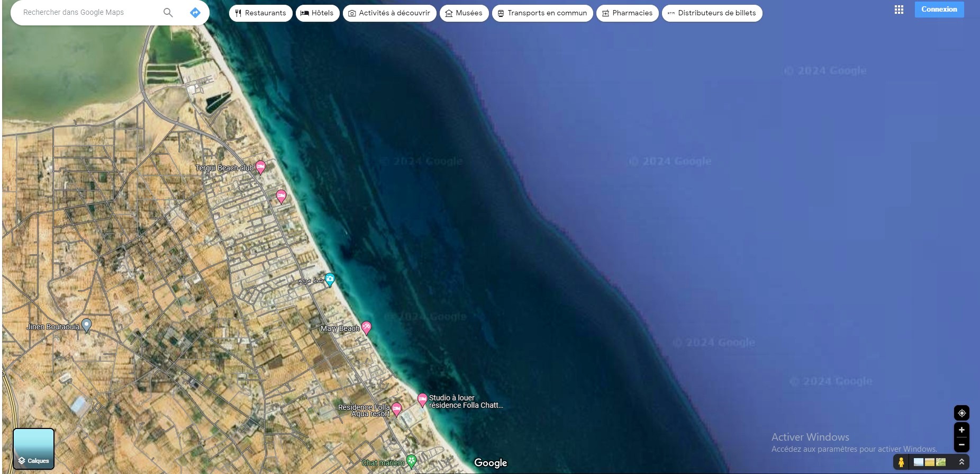Open the Résidence Folla Aqua resort pin
The width and height of the screenshot is (980, 474).
pos(396,409)
